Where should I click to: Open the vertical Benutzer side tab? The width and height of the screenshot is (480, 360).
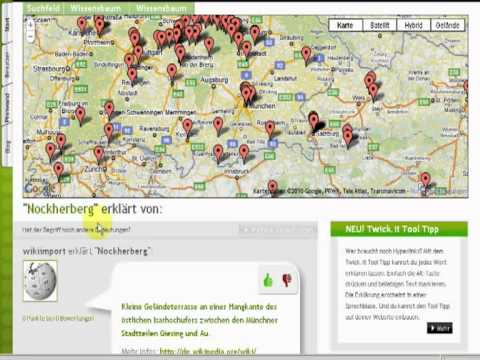(x=7, y=64)
